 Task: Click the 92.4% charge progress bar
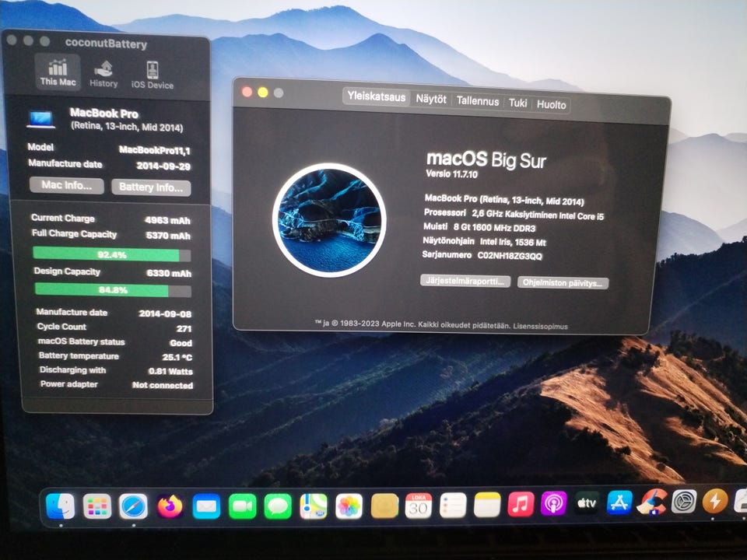pyautogui.click(x=112, y=254)
